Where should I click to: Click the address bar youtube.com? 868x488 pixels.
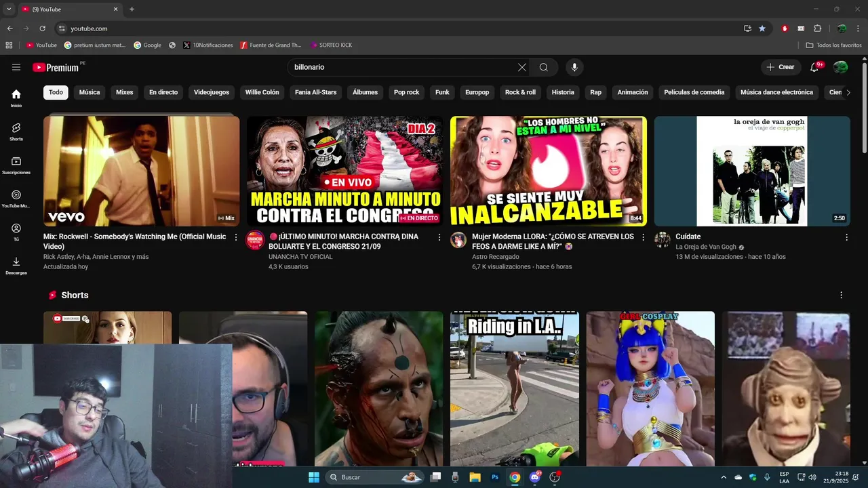tap(400, 28)
